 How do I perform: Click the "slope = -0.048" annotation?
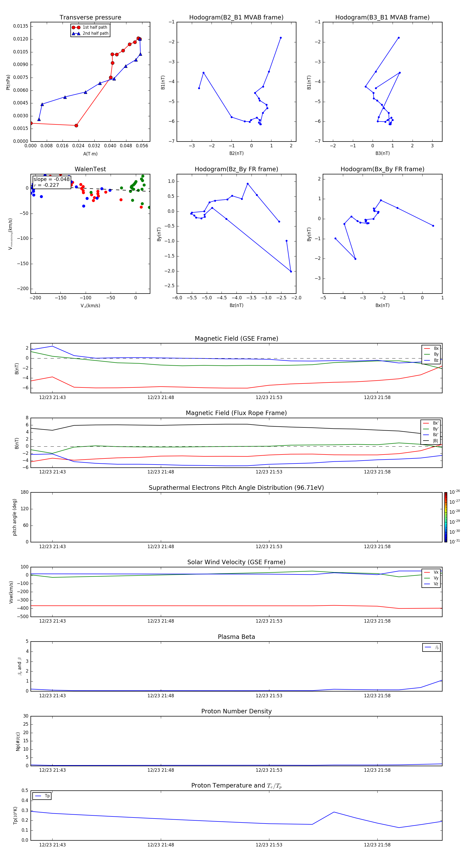52,179
